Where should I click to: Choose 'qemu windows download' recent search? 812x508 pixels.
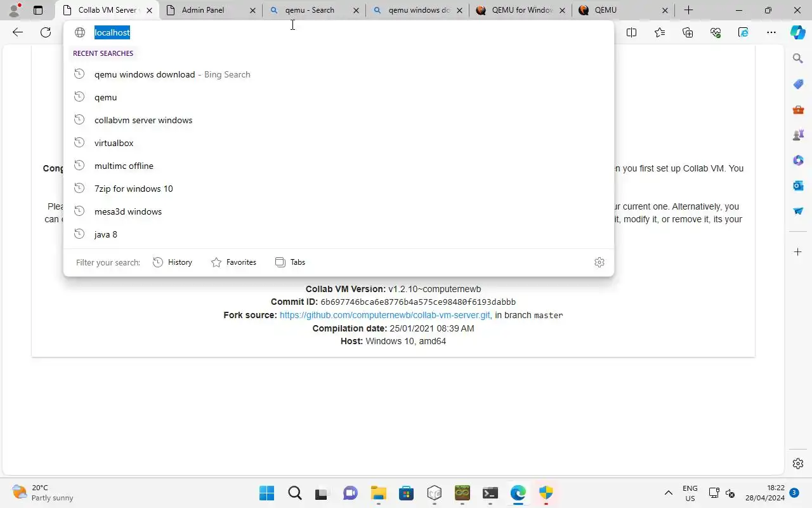tap(339, 74)
